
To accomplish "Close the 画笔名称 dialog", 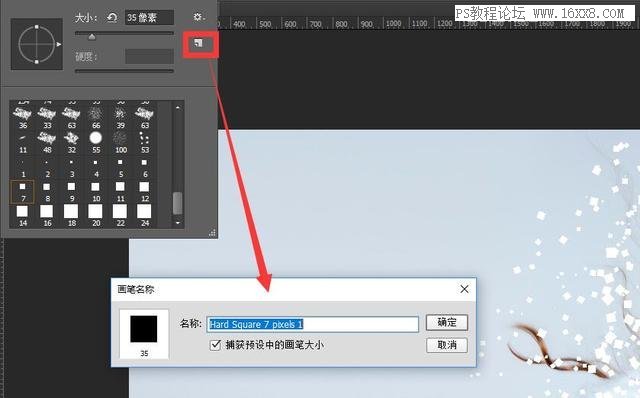I will 464,289.
